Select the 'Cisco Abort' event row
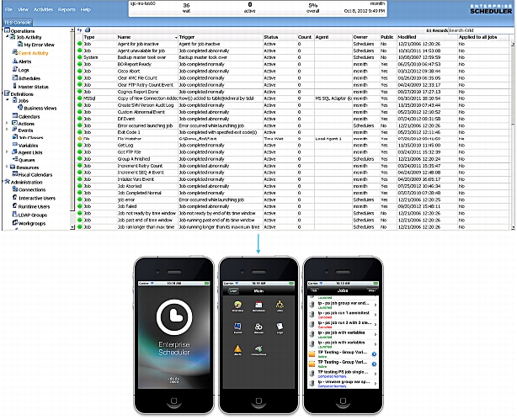 tap(294, 72)
